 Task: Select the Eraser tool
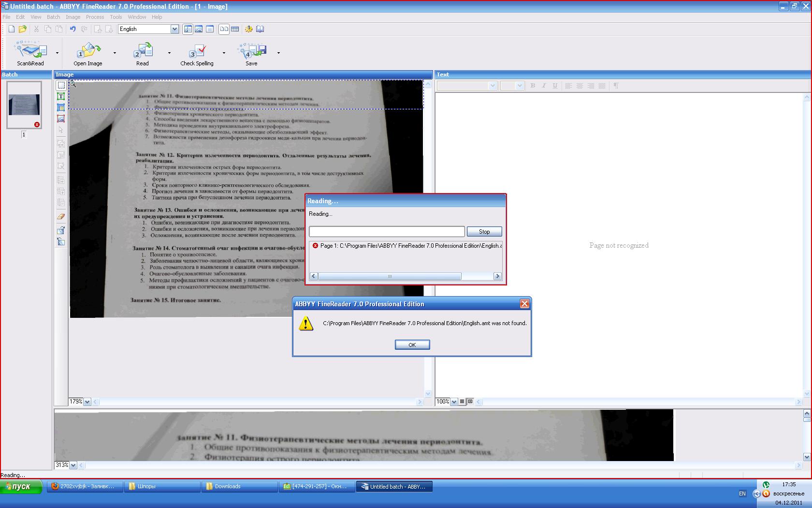click(61, 216)
